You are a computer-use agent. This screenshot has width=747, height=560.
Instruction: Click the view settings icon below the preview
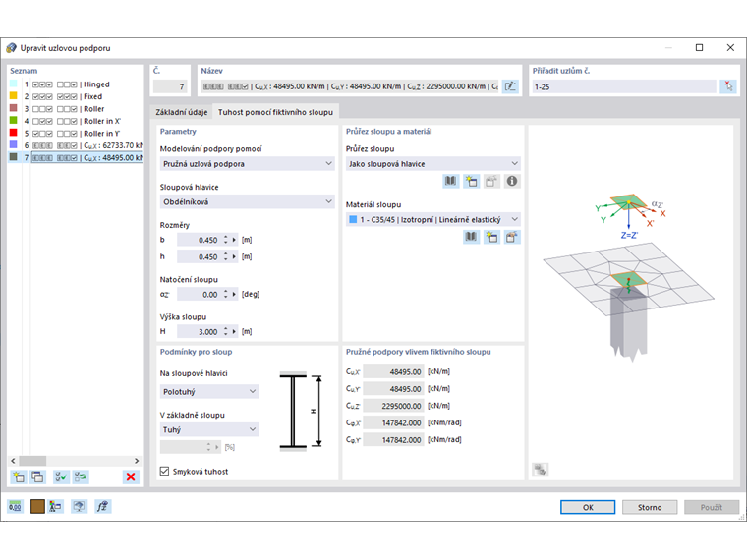(x=540, y=470)
